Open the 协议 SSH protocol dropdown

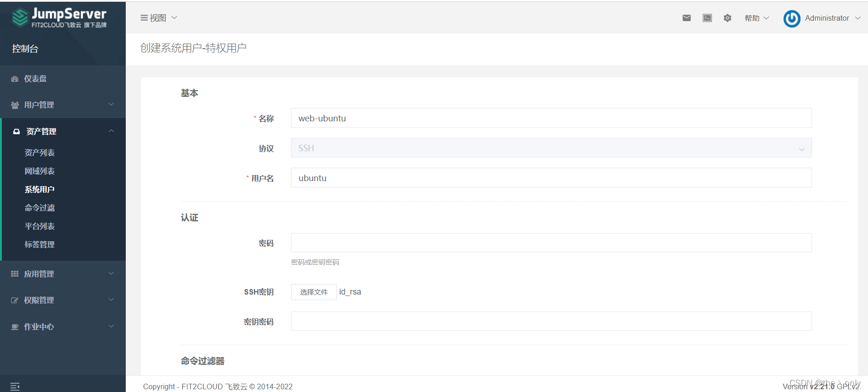click(x=551, y=148)
